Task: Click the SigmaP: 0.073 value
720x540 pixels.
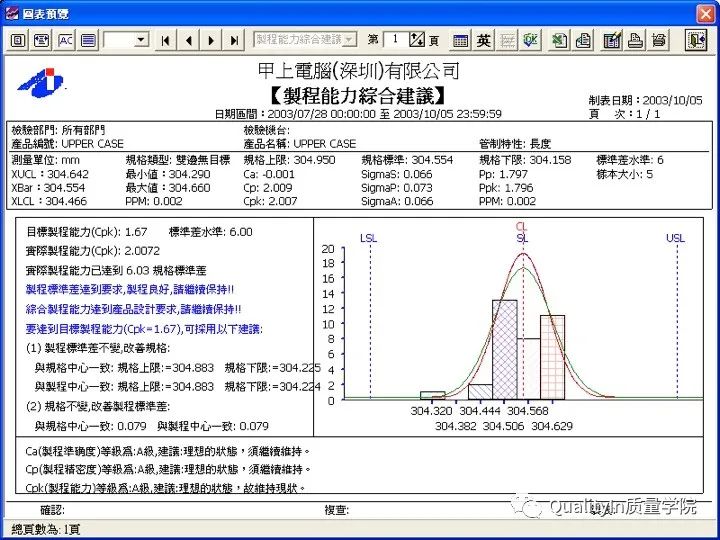Action: click(397, 188)
